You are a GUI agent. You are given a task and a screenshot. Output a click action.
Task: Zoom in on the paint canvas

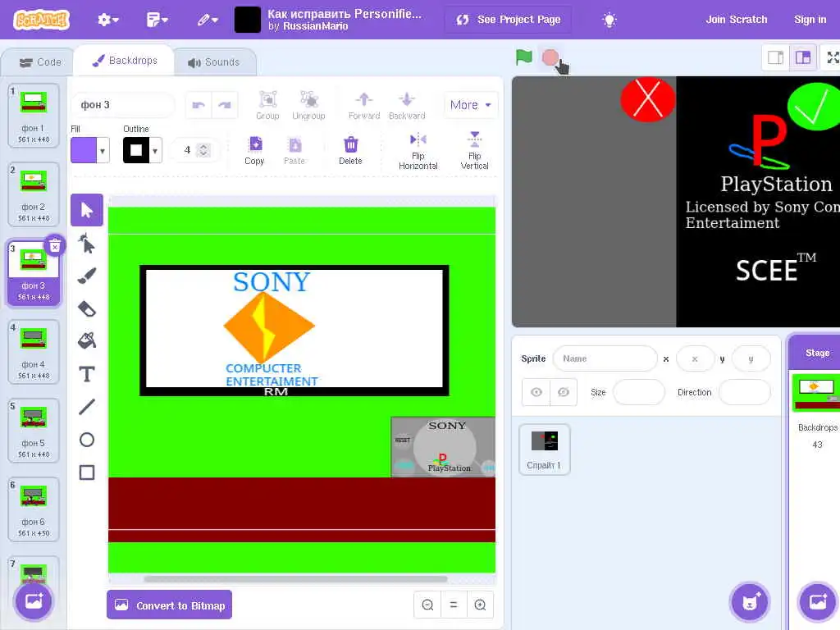click(x=480, y=605)
